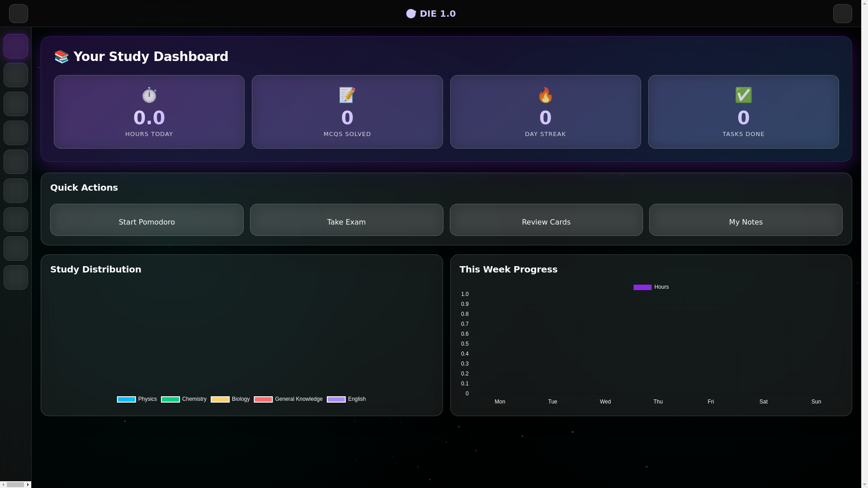Click the MCQs Solved notepad card
868x488 pixels.
pos(347,112)
